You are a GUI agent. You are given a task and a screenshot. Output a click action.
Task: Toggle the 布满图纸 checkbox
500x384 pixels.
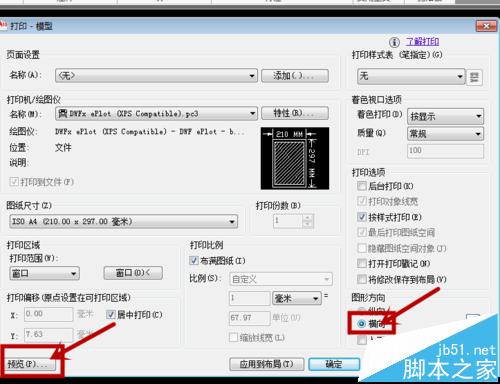194,261
